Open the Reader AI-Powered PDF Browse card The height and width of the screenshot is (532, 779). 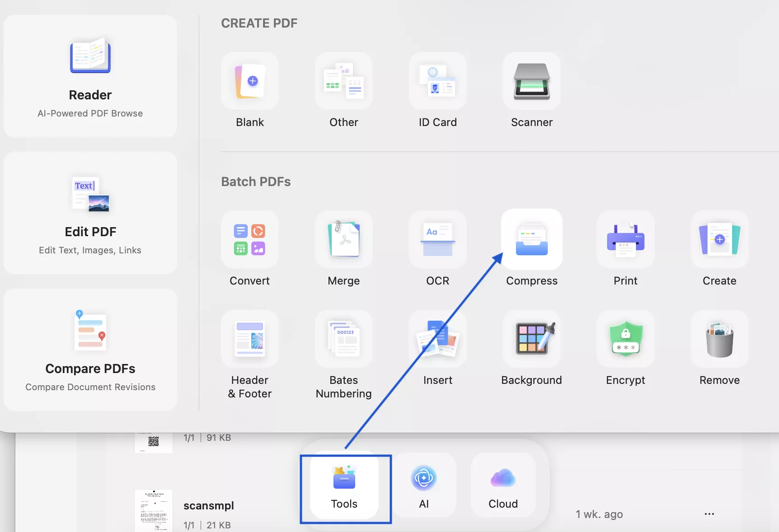(x=90, y=76)
